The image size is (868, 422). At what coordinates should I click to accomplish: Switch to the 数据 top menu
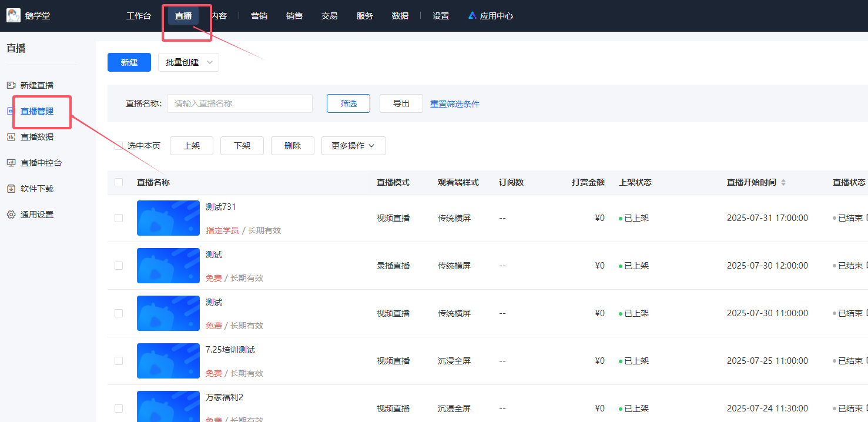point(400,16)
